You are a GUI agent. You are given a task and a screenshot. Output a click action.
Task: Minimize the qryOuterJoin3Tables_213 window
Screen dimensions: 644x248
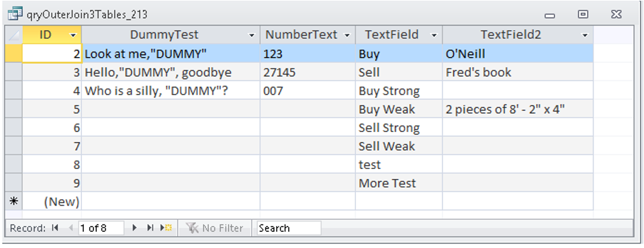coord(549,15)
